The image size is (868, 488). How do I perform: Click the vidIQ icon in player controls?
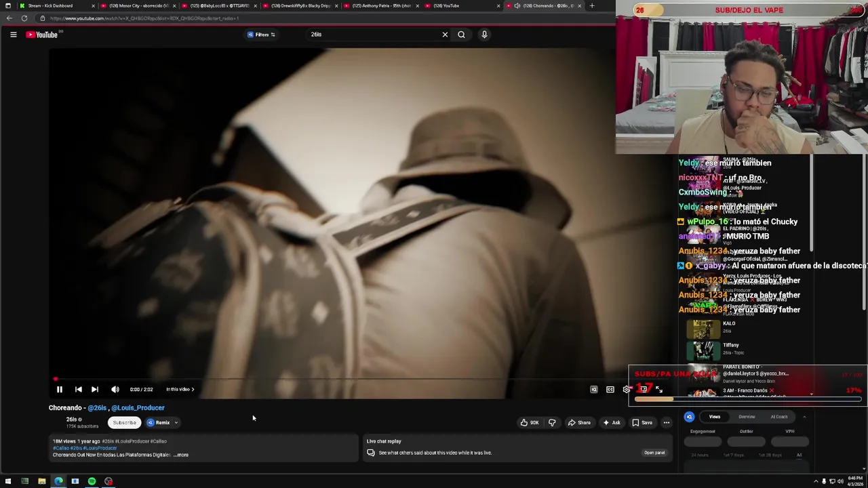(x=593, y=389)
